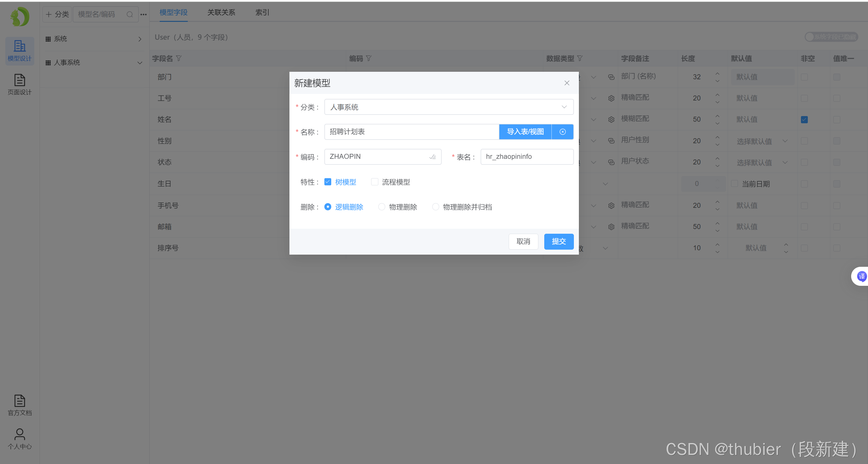Switch to the 关联关系 tab
Viewport: 868px width, 464px height.
pyautogui.click(x=221, y=12)
